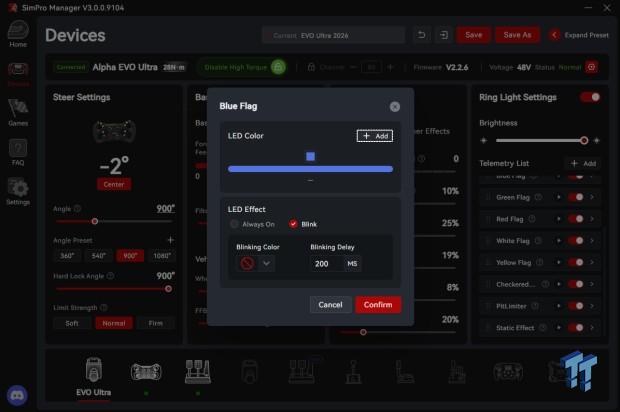Select the pedals device at bottom
Screen dimensions: 620x412
(x=198, y=372)
